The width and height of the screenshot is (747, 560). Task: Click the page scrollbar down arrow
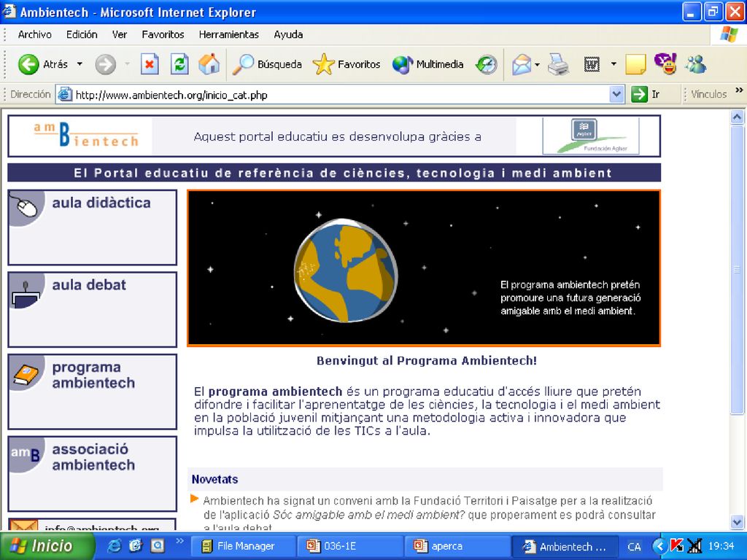tap(737, 522)
